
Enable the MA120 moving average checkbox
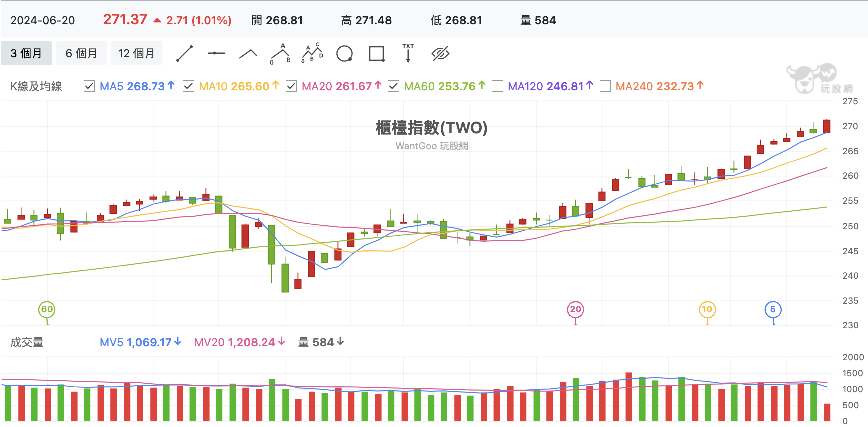497,86
